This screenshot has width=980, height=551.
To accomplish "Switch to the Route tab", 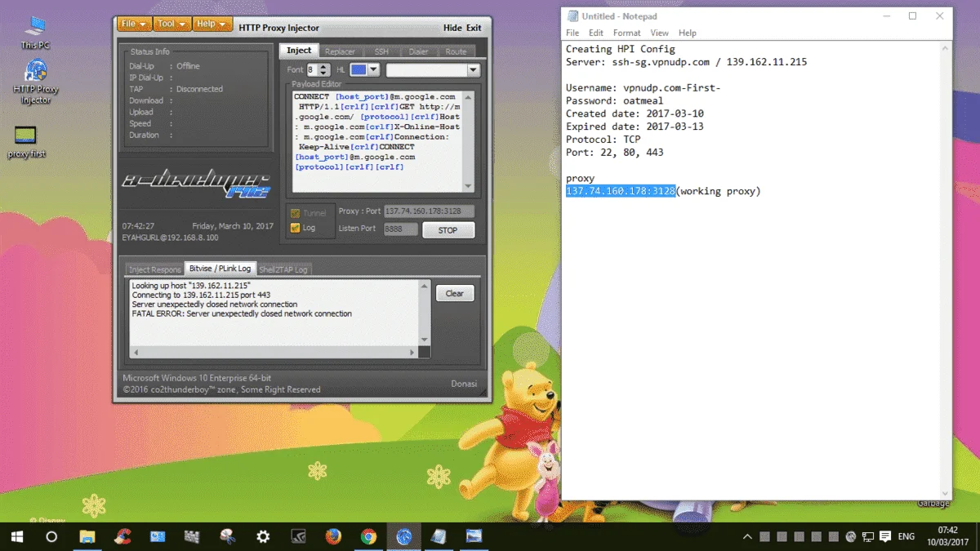I will pyautogui.click(x=457, y=51).
